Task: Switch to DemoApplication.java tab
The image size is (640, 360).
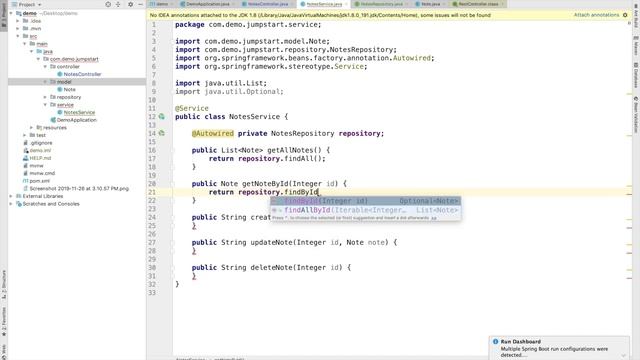Action: [207, 4]
